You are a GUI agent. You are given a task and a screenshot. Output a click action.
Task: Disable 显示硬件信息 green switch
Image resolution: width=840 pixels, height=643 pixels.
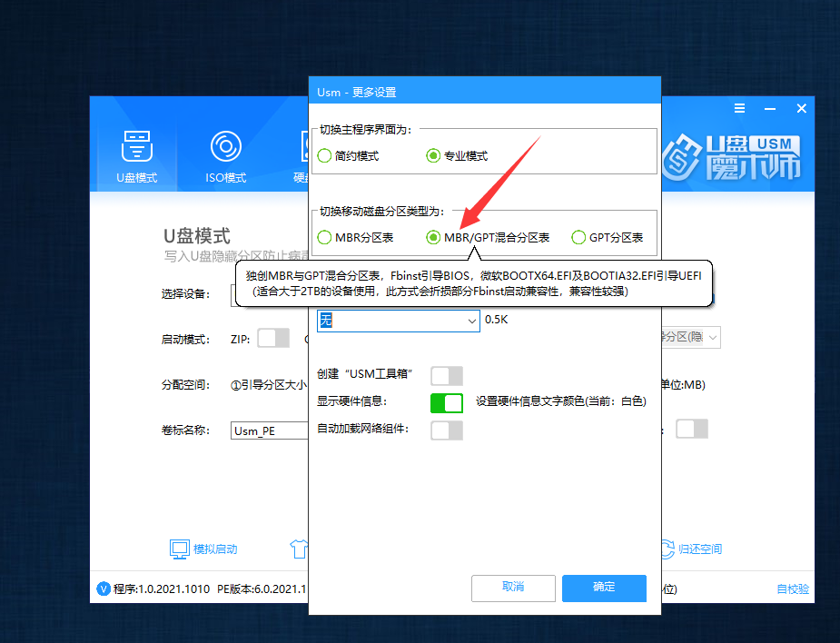tap(447, 403)
